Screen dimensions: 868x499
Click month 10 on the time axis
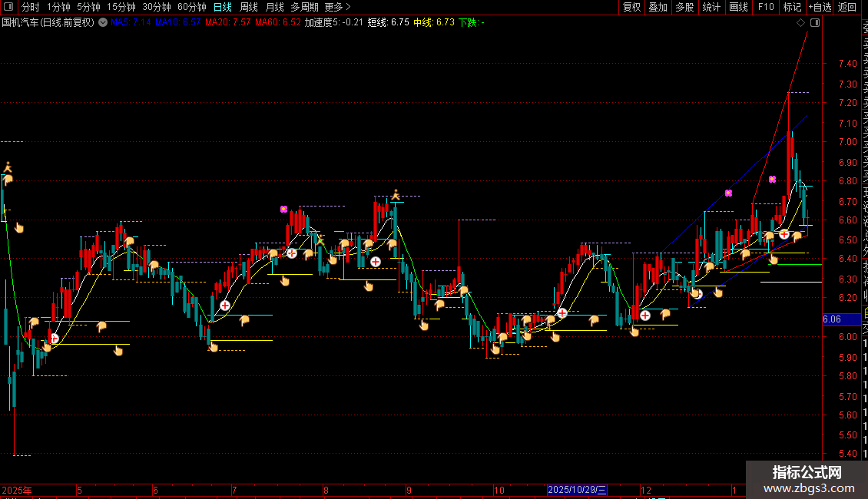(x=499, y=490)
